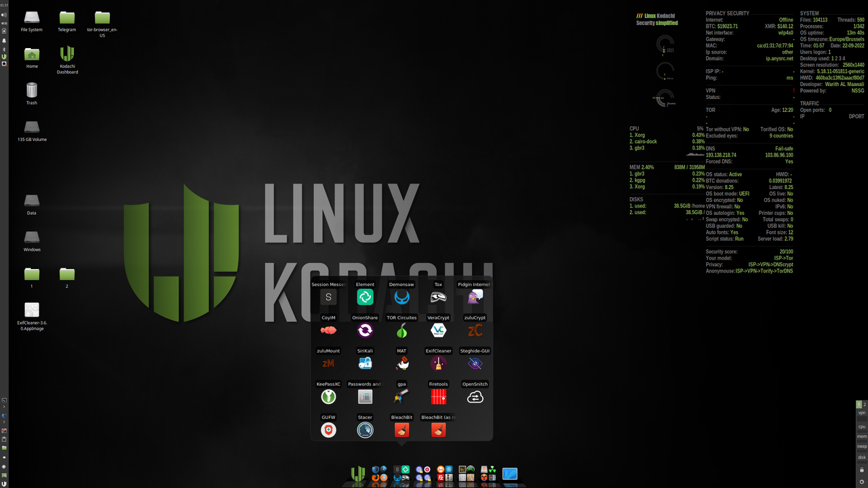This screenshot has width=868, height=488.
Task: Click the swap monitor in right panel
Action: [x=862, y=447]
